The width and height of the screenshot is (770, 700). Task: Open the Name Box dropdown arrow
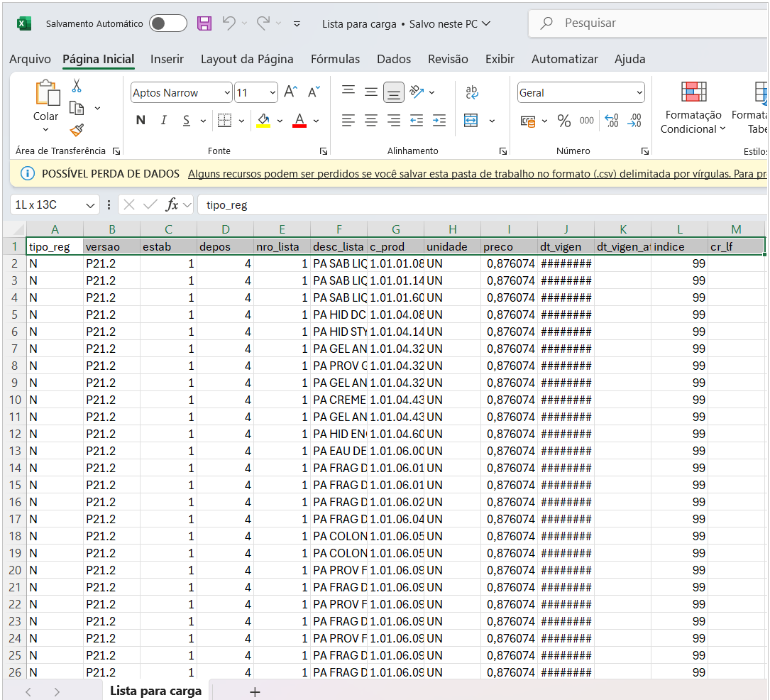[x=90, y=205]
